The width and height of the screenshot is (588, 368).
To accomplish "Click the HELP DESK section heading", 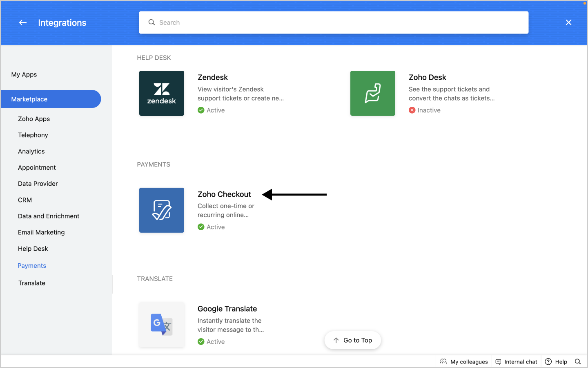I will [154, 58].
